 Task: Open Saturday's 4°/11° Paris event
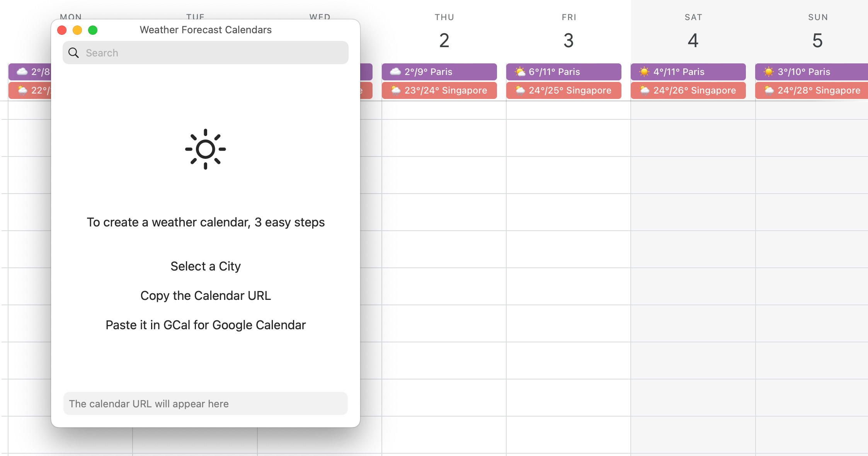(x=688, y=71)
